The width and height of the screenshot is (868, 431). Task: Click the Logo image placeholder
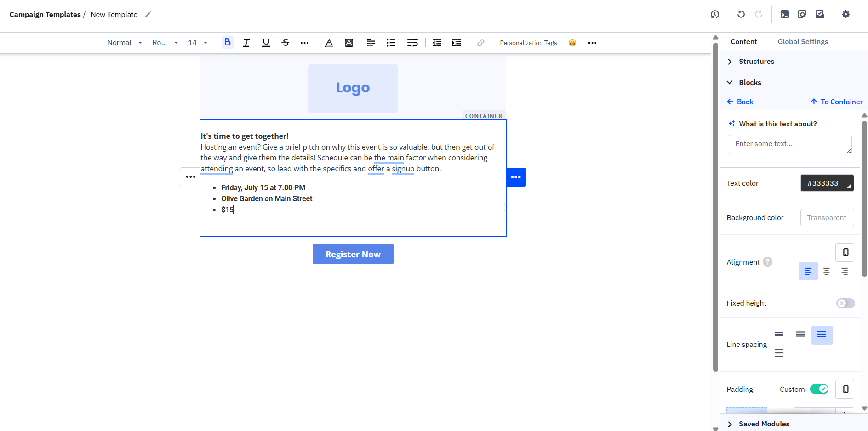[353, 88]
